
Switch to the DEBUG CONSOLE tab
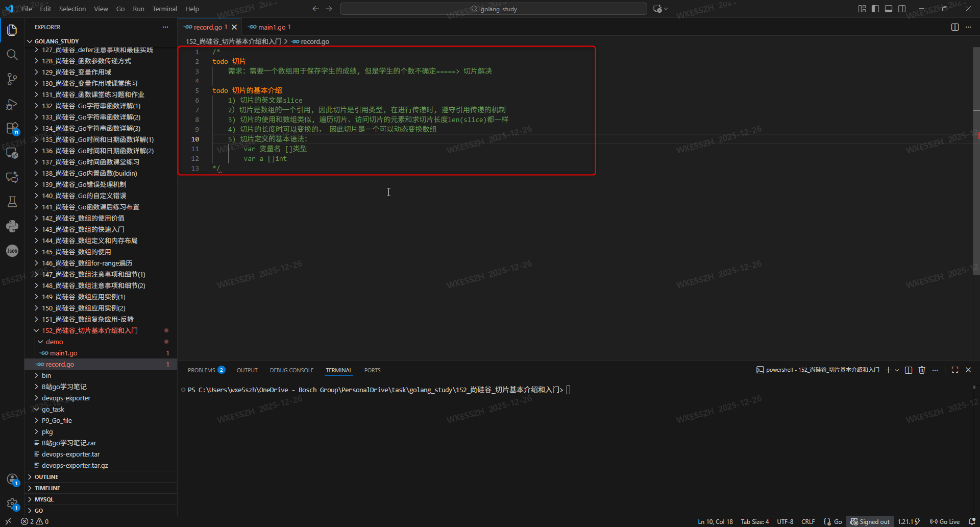point(291,370)
